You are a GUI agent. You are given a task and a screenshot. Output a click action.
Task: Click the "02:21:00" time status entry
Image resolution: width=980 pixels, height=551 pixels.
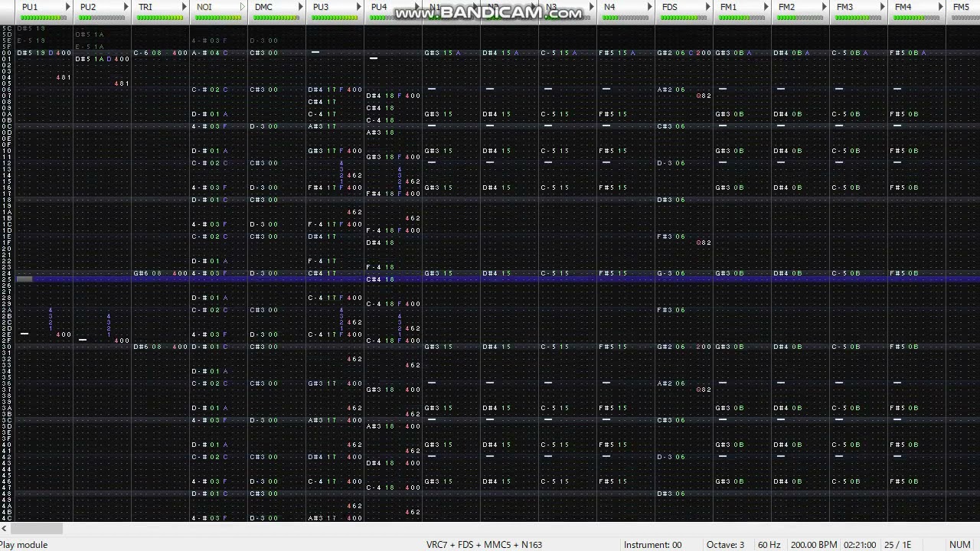859,545
